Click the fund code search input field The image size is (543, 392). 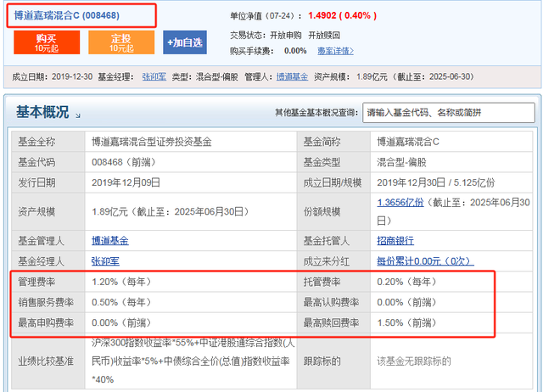[x=449, y=113]
